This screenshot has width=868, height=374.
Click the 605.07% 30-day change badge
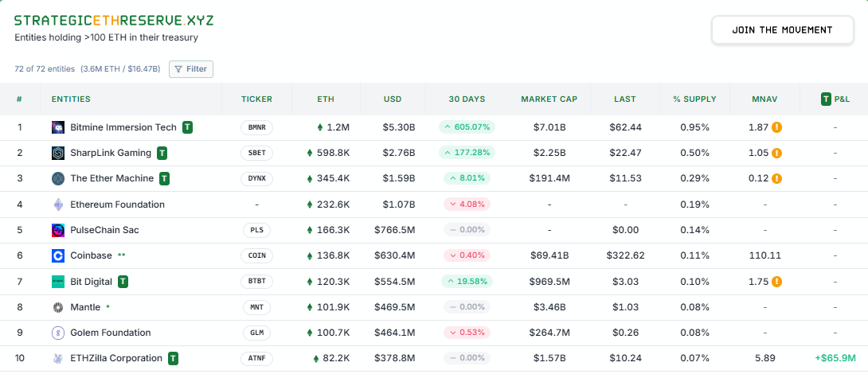(467, 127)
